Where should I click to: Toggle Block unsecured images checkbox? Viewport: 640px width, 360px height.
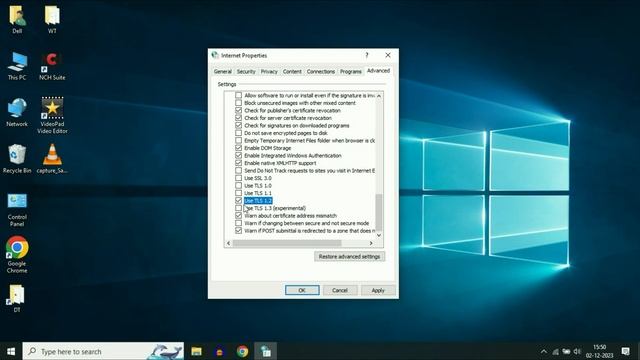[x=238, y=103]
